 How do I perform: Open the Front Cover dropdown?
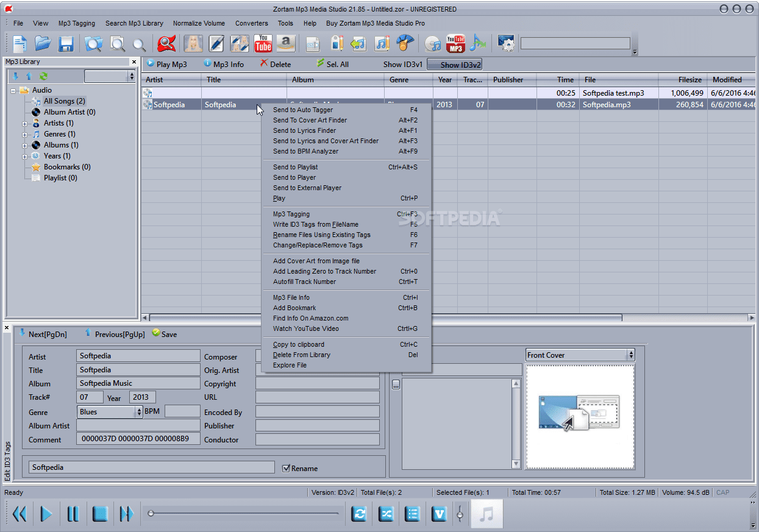[x=580, y=355]
